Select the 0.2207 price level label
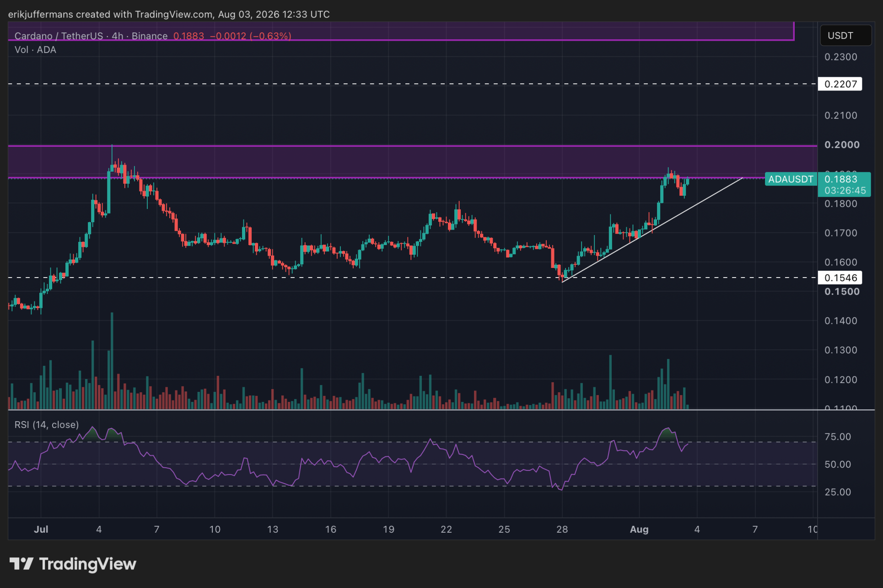 [x=840, y=84]
